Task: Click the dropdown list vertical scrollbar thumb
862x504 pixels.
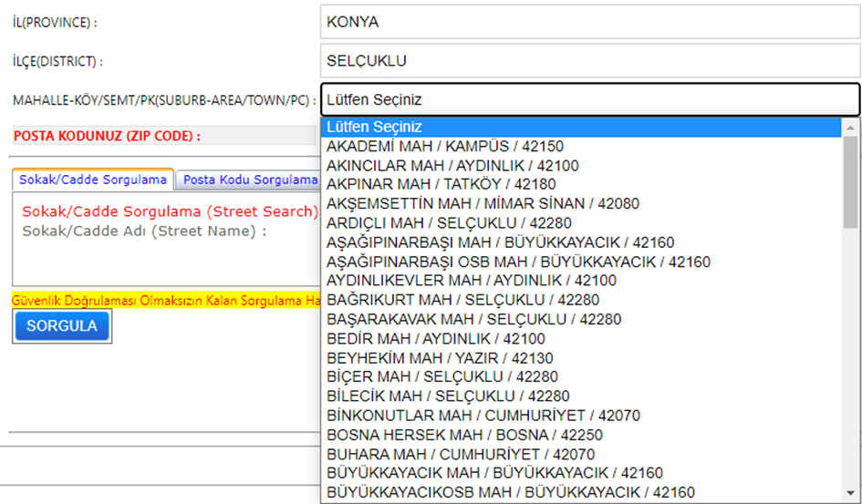Action: (x=850, y=182)
